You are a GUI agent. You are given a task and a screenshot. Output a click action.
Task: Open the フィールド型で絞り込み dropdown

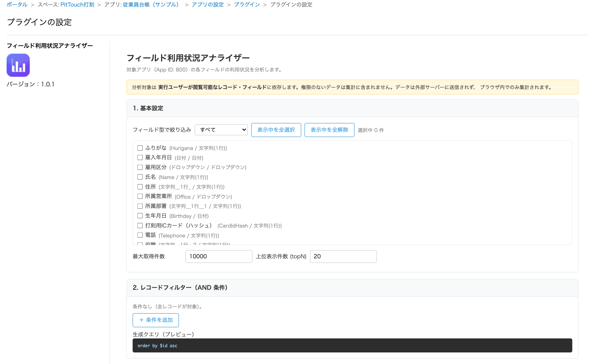click(x=221, y=130)
